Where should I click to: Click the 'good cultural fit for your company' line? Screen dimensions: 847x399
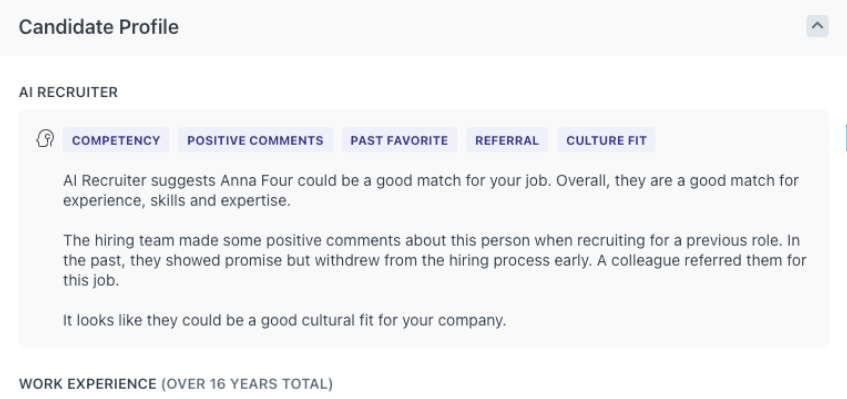[x=285, y=320]
